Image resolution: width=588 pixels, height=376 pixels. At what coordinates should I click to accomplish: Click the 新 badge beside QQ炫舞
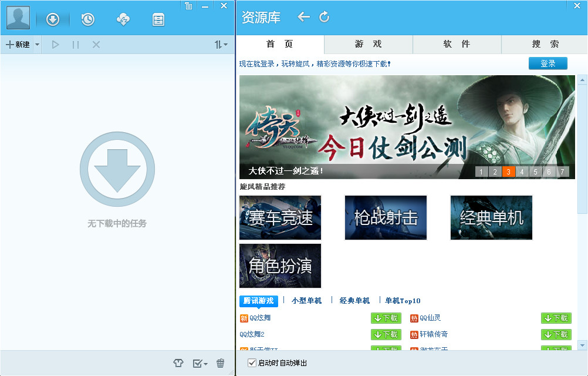tap(244, 318)
